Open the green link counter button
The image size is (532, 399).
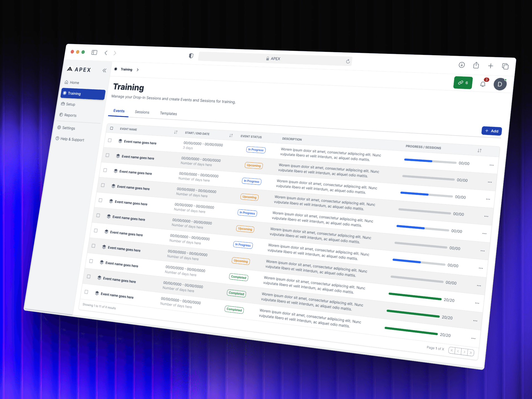(463, 83)
